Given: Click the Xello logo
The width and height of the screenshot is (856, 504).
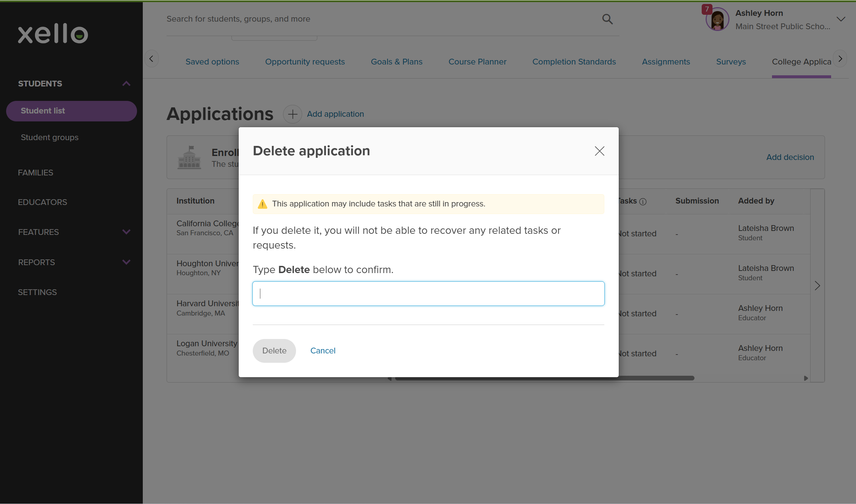Looking at the screenshot, I should pyautogui.click(x=53, y=34).
